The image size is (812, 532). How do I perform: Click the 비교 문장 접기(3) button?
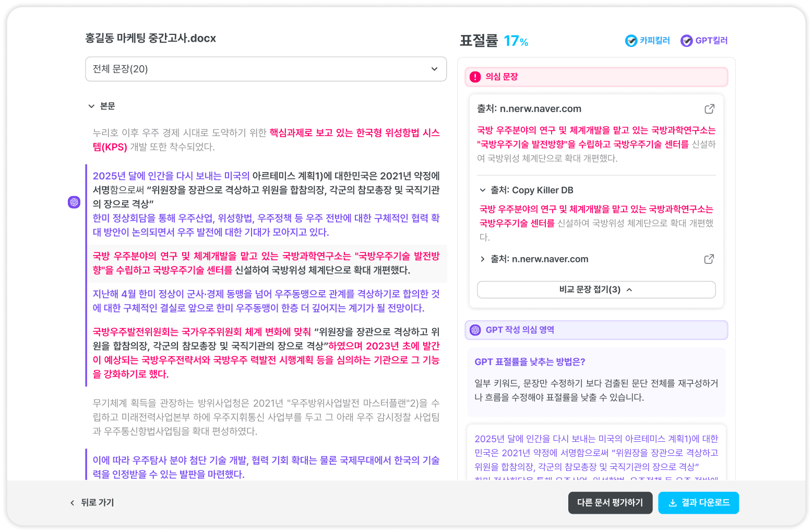pyautogui.click(x=596, y=290)
